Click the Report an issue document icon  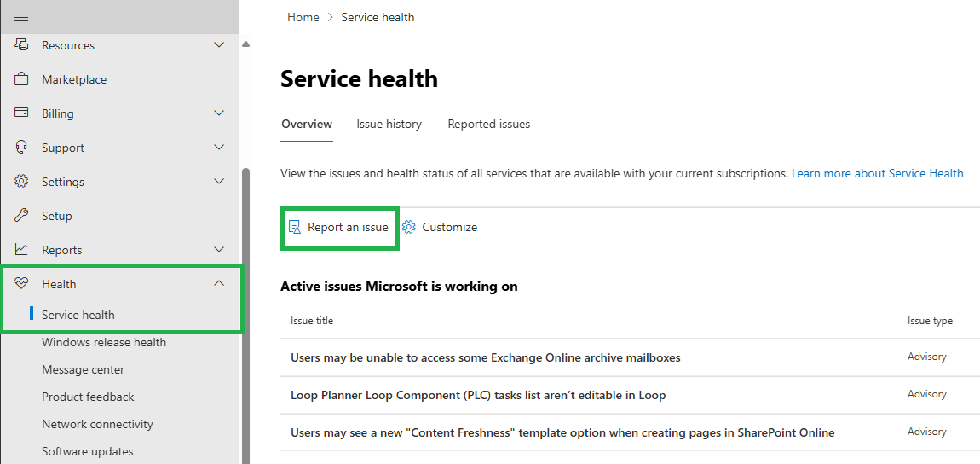294,227
